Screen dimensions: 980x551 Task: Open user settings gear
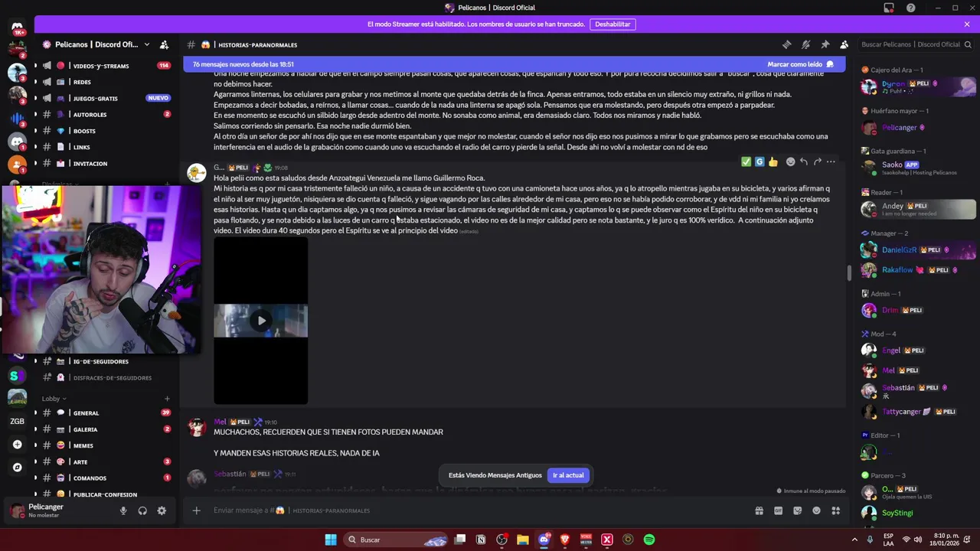point(162,510)
